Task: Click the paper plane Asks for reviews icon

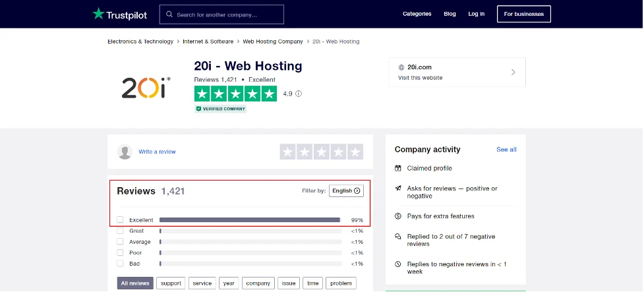Action: [397, 189]
